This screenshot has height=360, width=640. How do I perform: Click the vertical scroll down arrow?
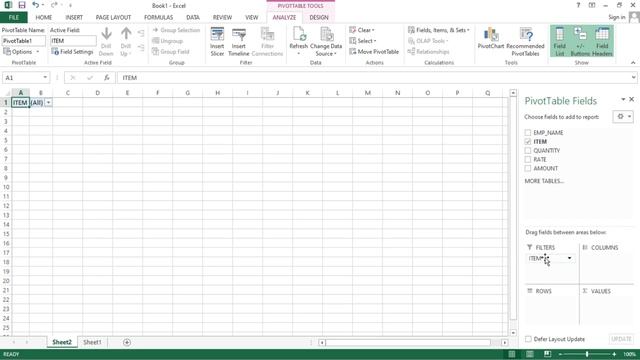coord(513,333)
